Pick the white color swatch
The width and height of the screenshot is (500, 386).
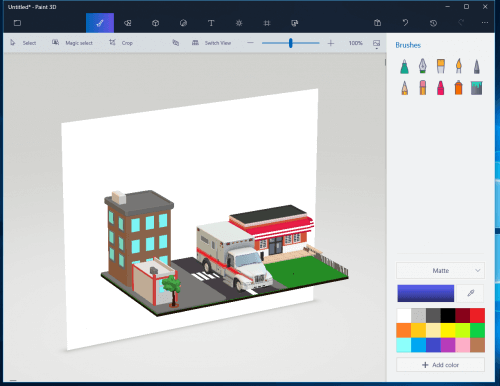click(404, 316)
